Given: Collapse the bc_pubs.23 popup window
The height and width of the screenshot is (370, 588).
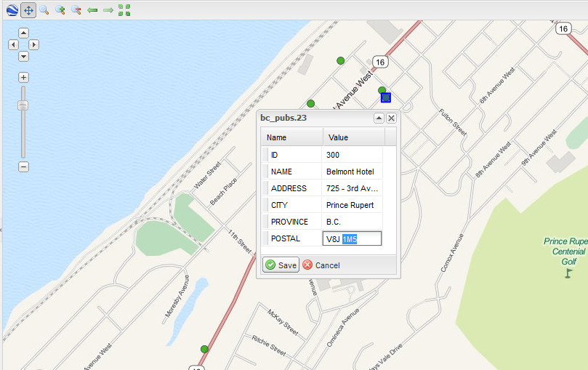Looking at the screenshot, I should (x=379, y=118).
